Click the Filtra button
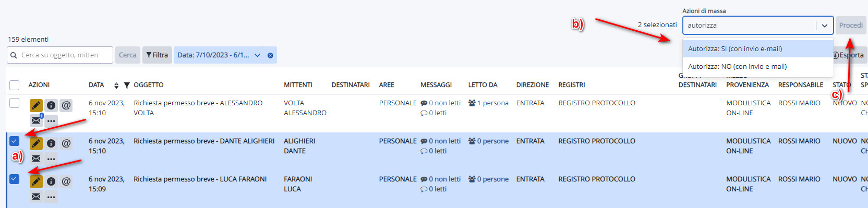The height and width of the screenshot is (208, 868). [157, 55]
